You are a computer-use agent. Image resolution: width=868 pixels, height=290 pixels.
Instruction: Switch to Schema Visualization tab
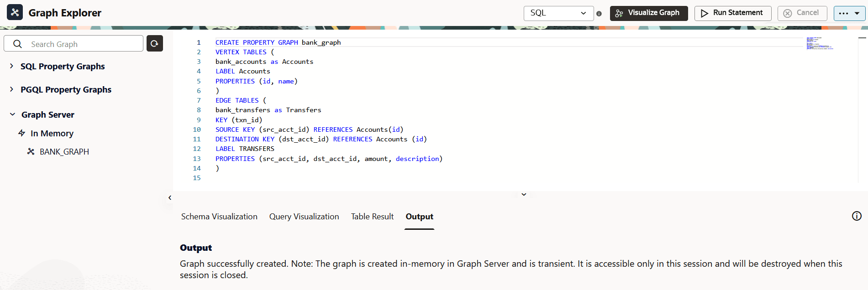219,217
